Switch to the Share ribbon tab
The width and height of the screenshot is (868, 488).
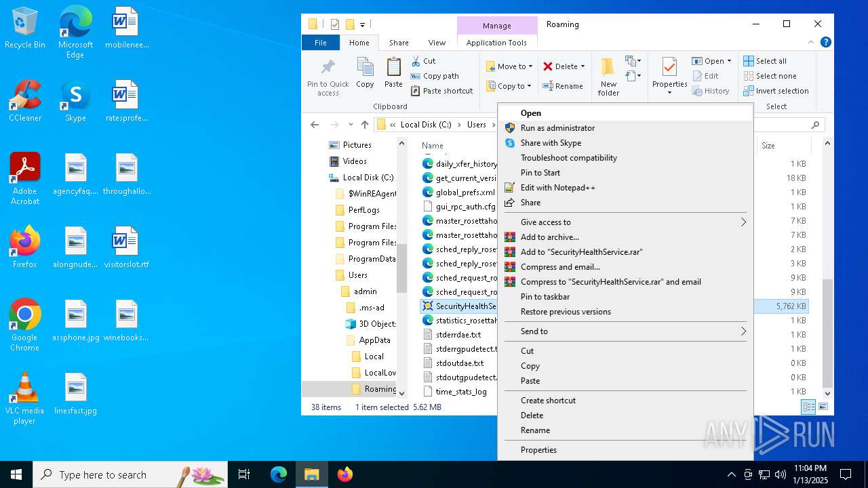[399, 43]
